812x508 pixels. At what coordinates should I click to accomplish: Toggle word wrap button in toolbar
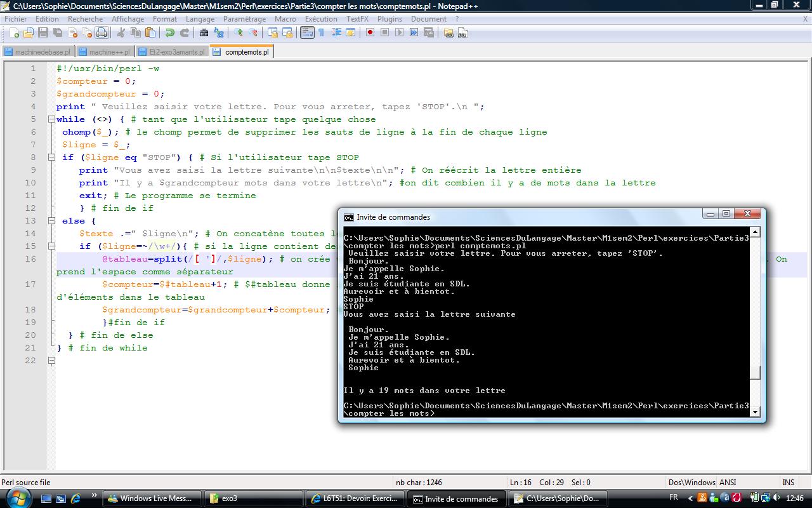point(307,33)
